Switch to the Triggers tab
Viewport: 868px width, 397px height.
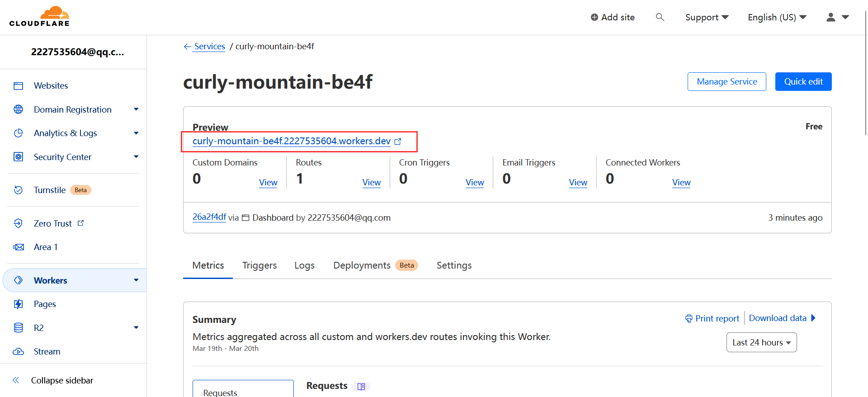[259, 265]
